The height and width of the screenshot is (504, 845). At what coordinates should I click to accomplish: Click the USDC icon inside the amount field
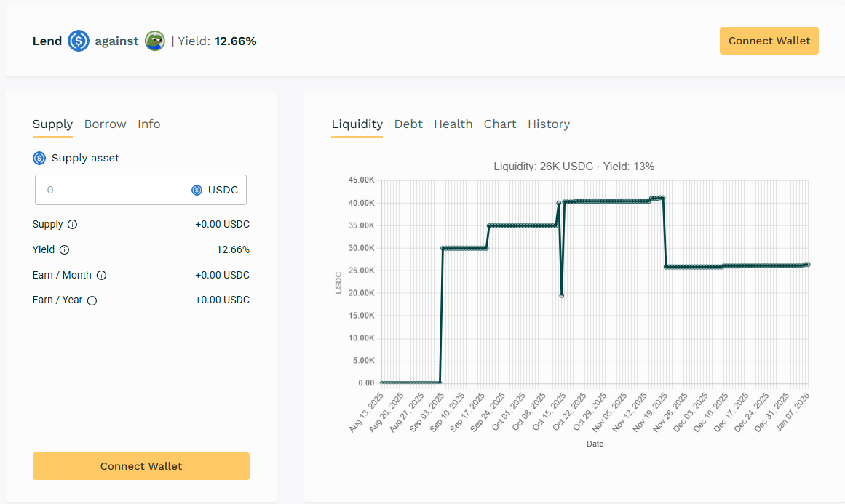pyautogui.click(x=197, y=191)
